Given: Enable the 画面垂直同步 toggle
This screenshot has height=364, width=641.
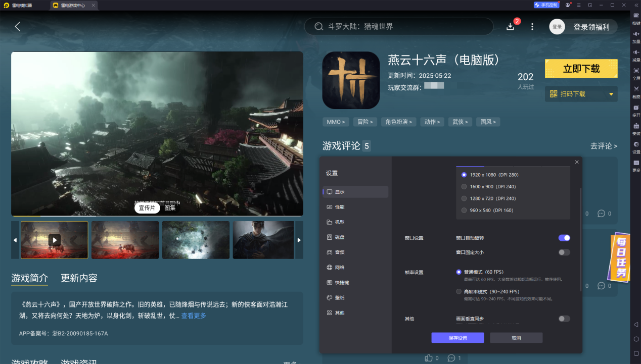Looking at the screenshot, I should tap(564, 319).
